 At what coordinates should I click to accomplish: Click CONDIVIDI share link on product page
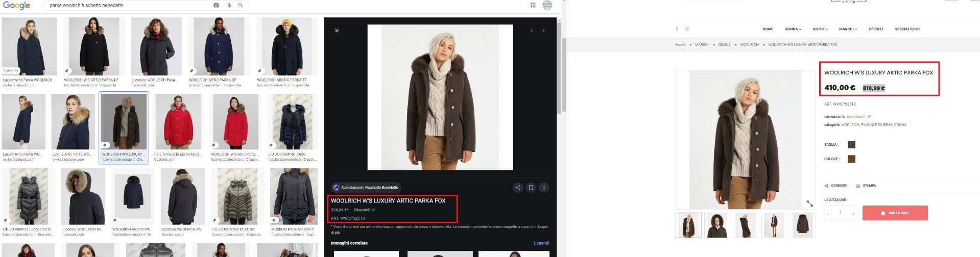tap(835, 186)
